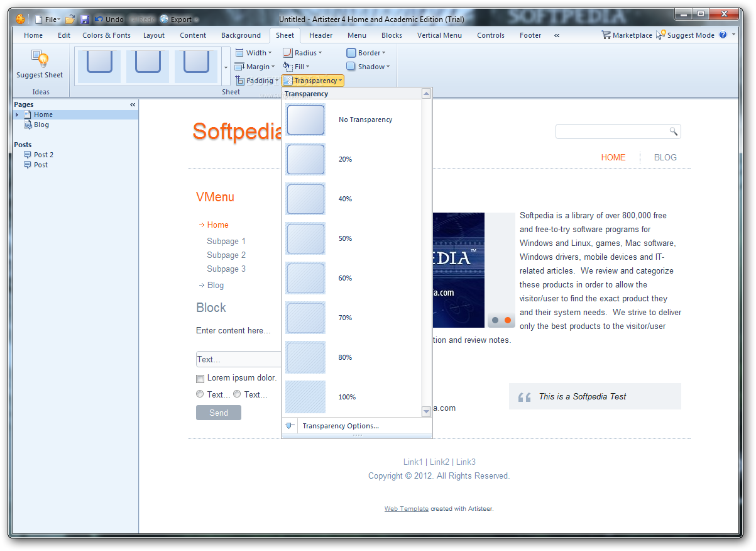Image resolution: width=756 pixels, height=551 pixels.
Task: Save project with the floppy disk icon
Action: (85, 19)
